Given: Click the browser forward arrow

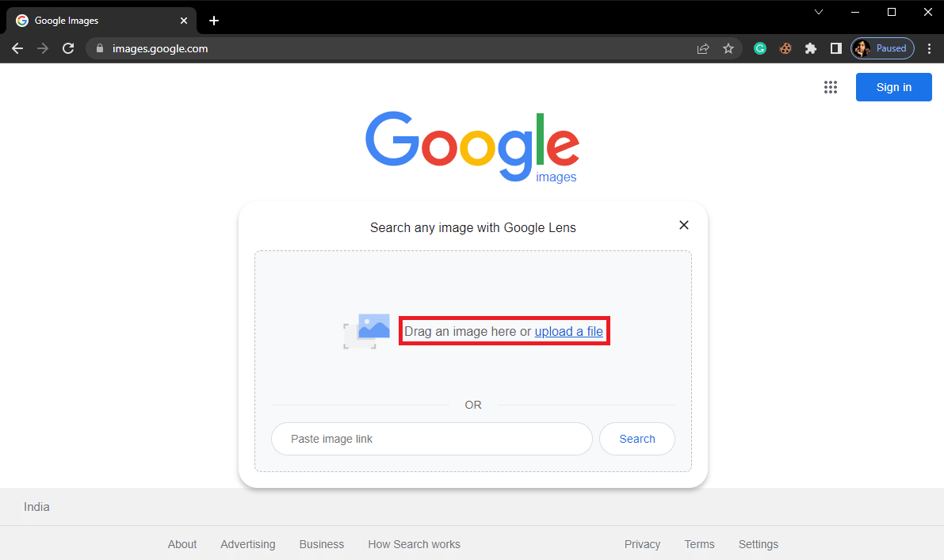Looking at the screenshot, I should (43, 49).
